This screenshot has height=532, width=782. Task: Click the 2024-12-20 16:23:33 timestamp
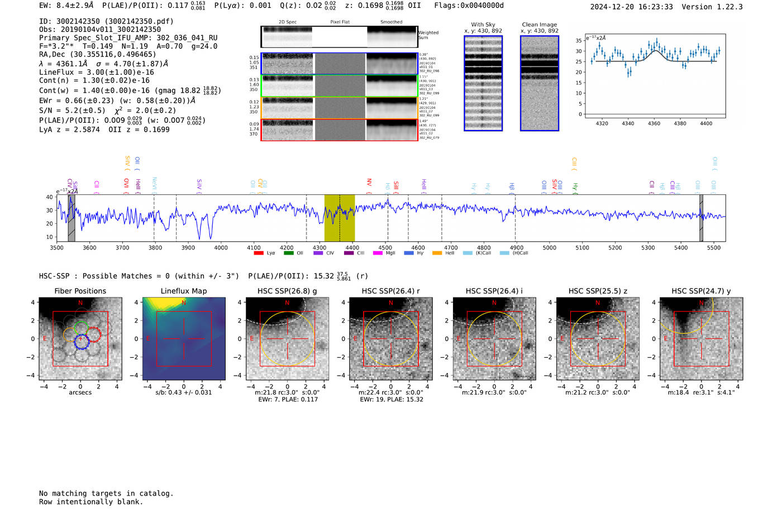pyautogui.click(x=632, y=7)
